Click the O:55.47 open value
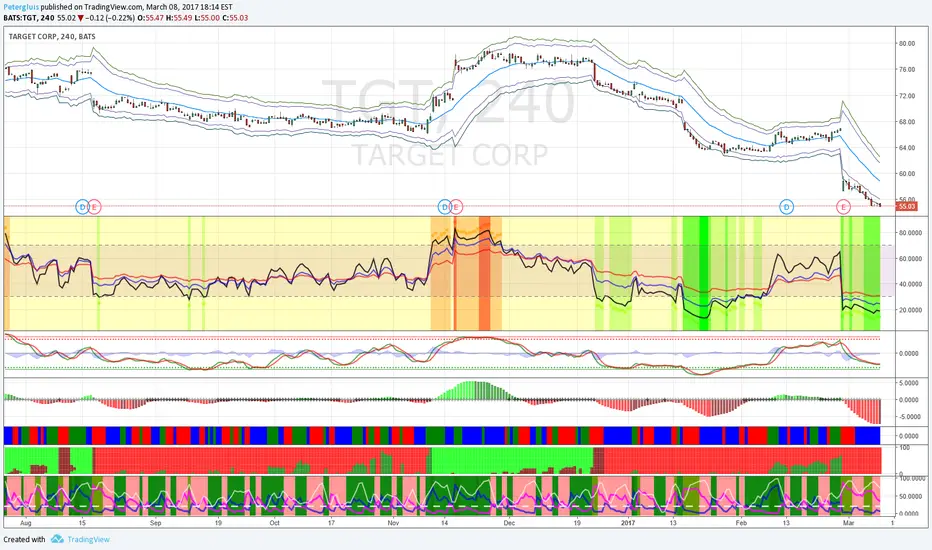 pyautogui.click(x=150, y=18)
